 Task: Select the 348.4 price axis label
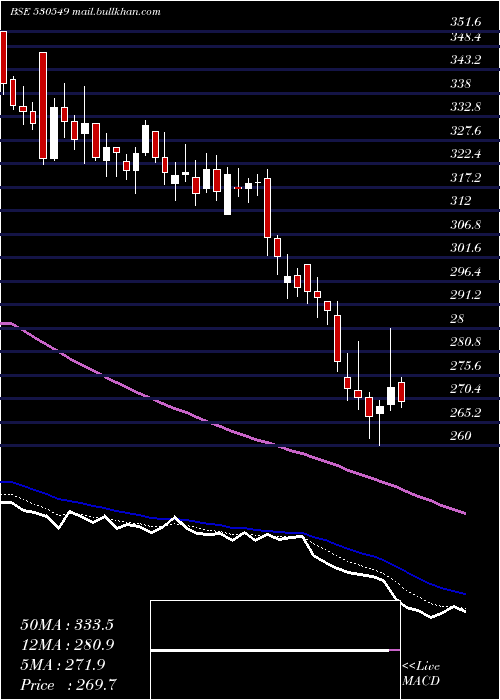pos(465,37)
